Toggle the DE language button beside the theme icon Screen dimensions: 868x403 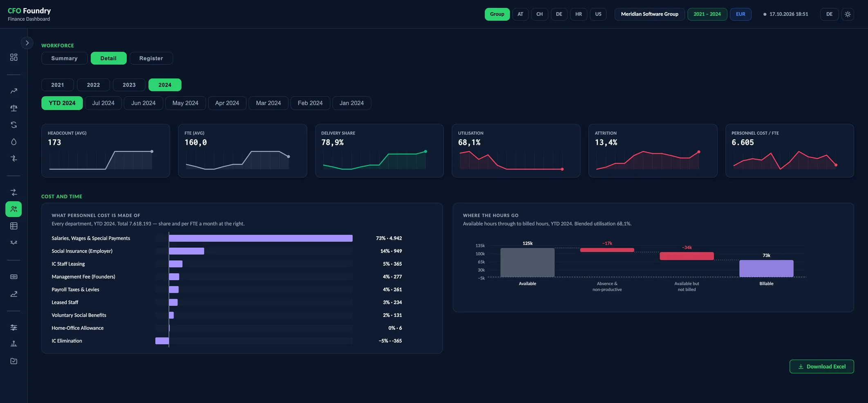829,14
